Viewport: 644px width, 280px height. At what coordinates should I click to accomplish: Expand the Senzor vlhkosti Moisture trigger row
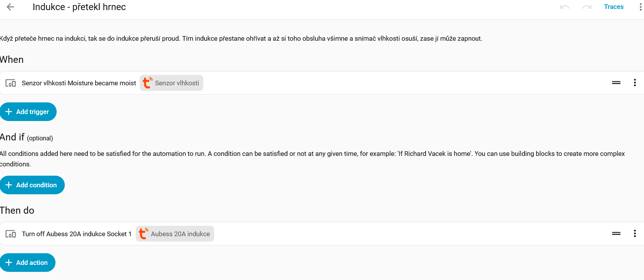[79, 83]
